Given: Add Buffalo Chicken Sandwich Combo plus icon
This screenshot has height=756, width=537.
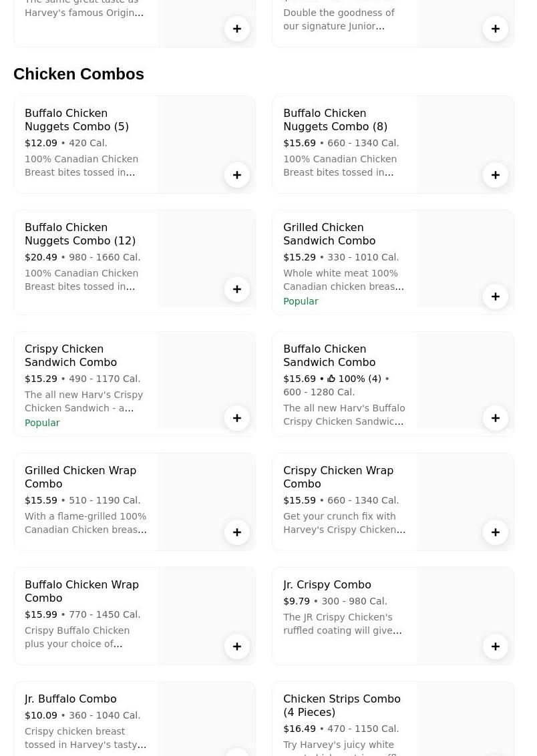Looking at the screenshot, I should point(496,418).
